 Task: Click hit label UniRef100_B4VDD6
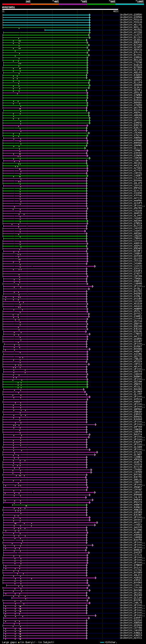(x=131, y=349)
